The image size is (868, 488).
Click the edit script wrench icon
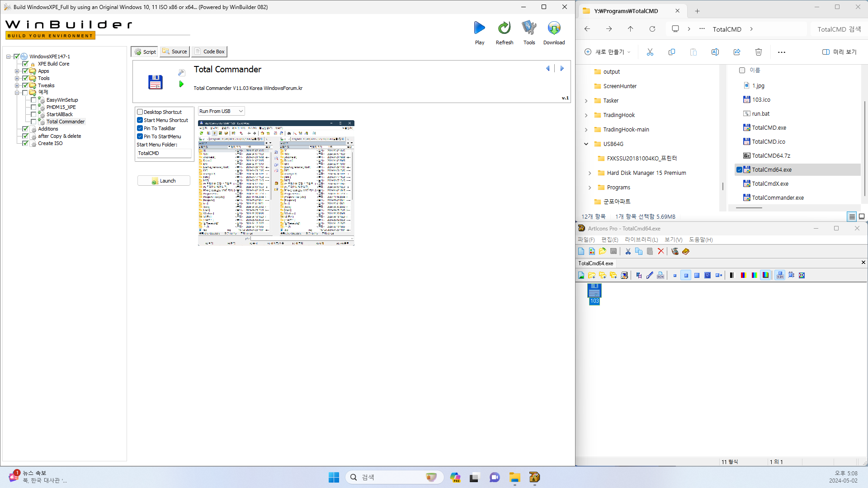tap(181, 73)
